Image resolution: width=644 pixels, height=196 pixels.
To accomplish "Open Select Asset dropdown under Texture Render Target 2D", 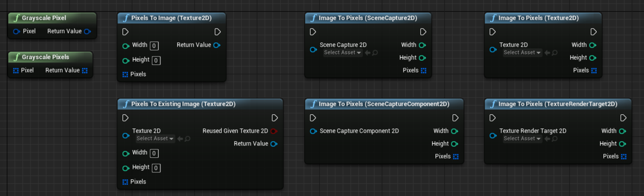I will click(522, 139).
